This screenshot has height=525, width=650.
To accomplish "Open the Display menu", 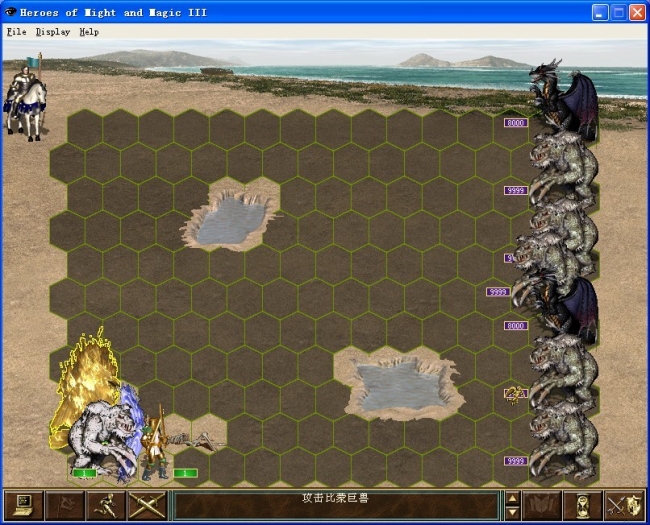I will pyautogui.click(x=53, y=32).
